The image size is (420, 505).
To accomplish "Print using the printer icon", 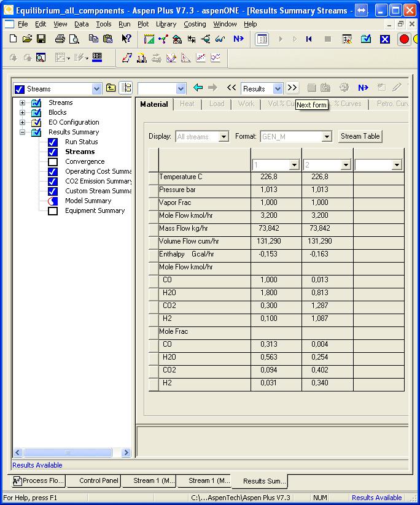I will [x=60, y=39].
